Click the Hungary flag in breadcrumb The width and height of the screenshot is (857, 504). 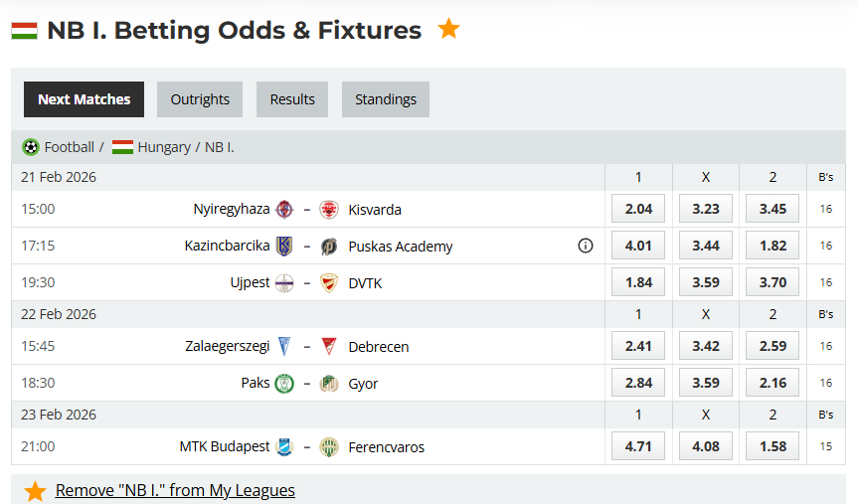coord(122,147)
